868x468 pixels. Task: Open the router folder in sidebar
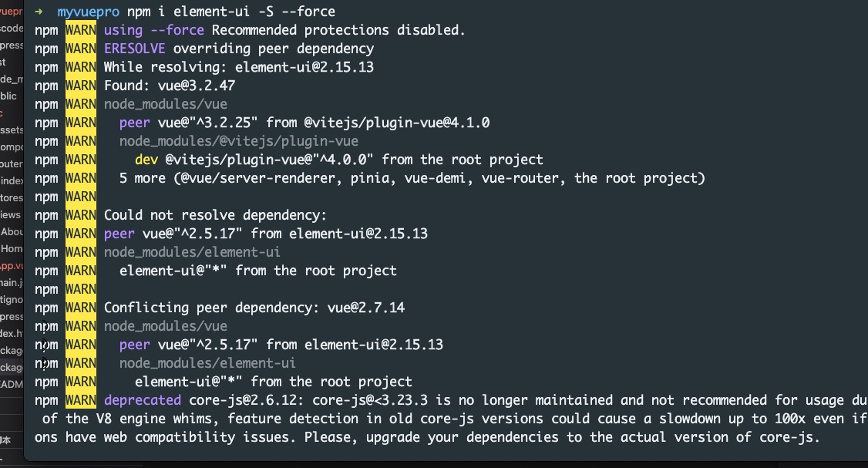12,164
